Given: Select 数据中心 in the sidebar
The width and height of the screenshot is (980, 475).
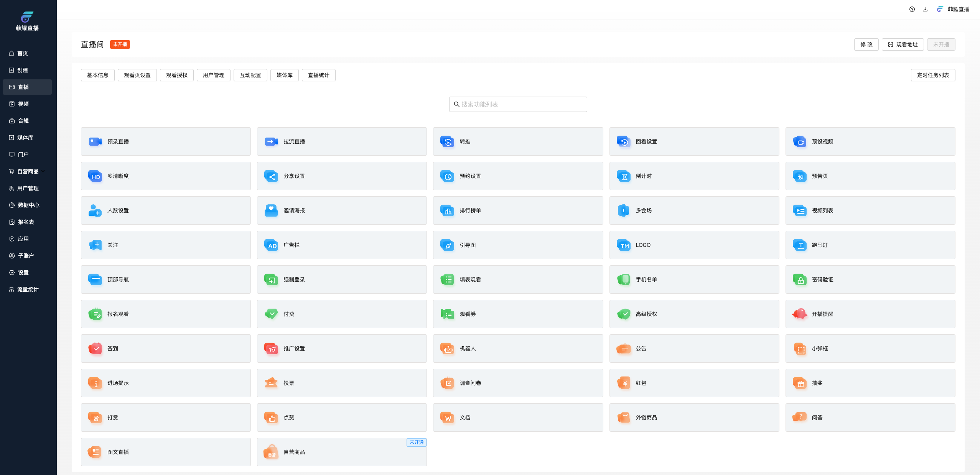Looking at the screenshot, I should (28, 205).
